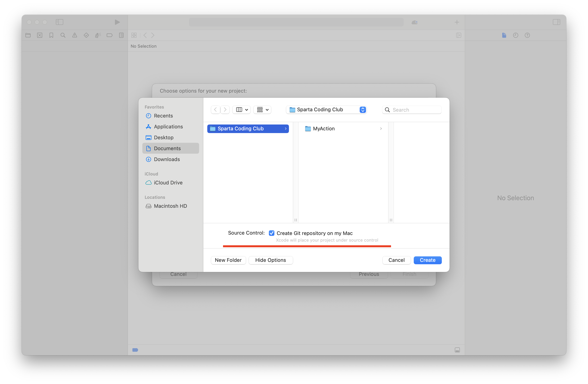The width and height of the screenshot is (588, 384).
Task: Open the column view mode dropdown
Action: (242, 110)
